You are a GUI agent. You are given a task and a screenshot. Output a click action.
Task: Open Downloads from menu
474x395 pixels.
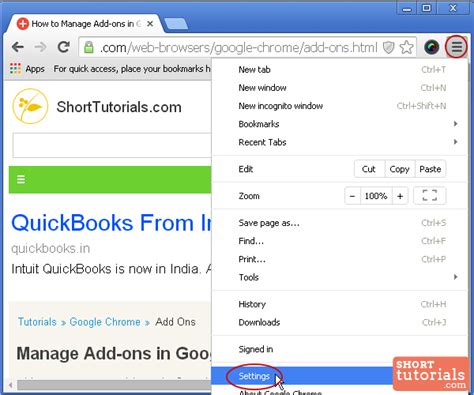(x=340, y=322)
